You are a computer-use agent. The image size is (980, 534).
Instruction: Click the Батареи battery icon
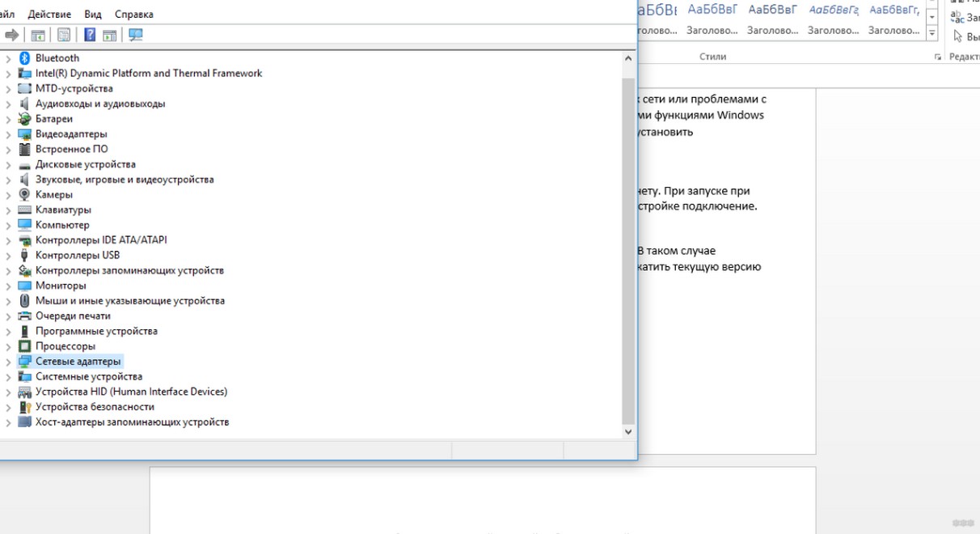coord(24,119)
